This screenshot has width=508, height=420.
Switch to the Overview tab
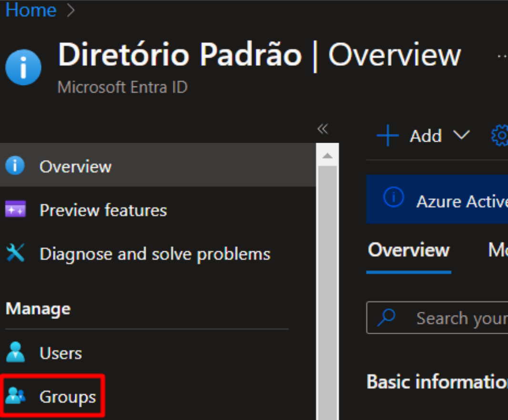pos(408,250)
